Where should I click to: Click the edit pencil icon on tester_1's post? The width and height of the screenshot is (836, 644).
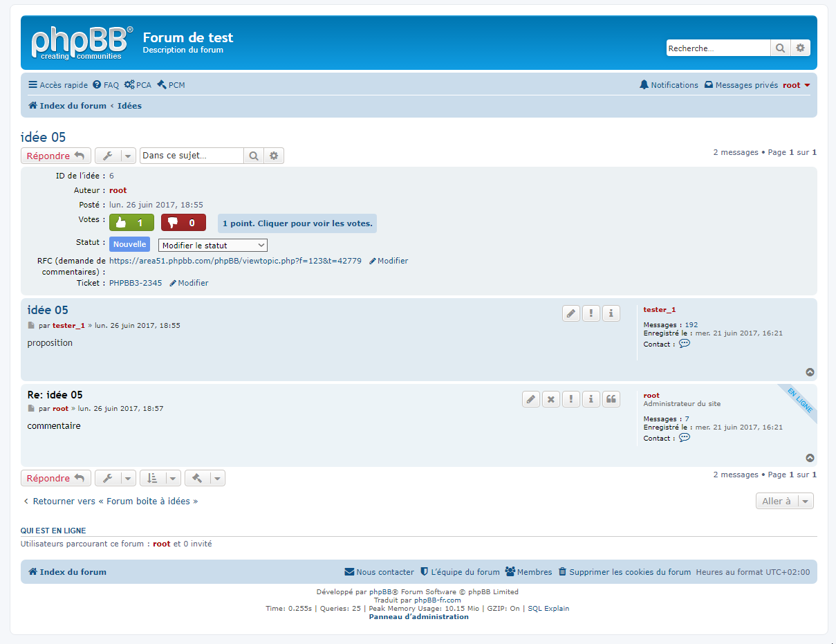pyautogui.click(x=570, y=313)
